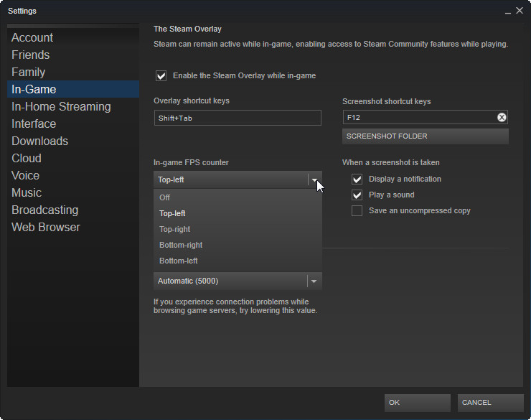Viewport: 531px width, 420px height.
Task: Uncheck Play a sound
Action: tap(357, 195)
